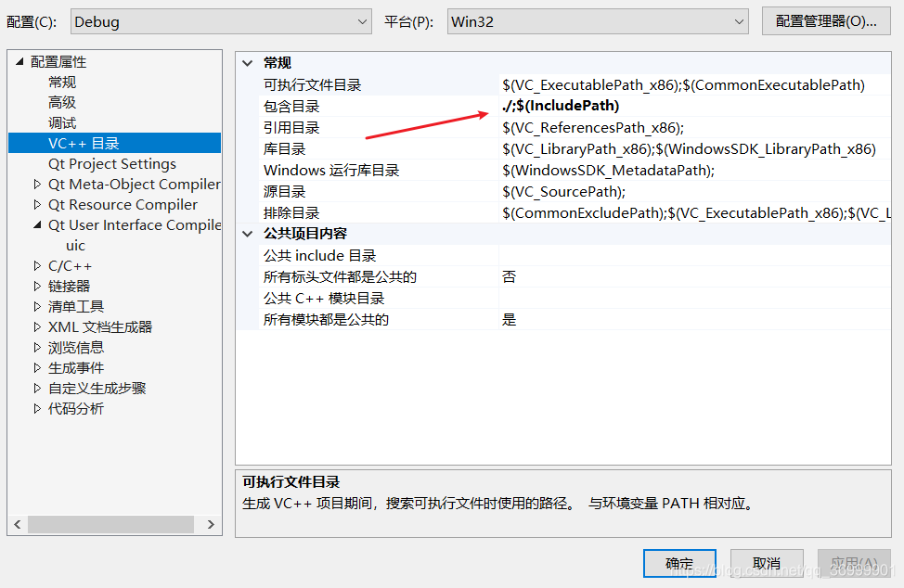Open the 配置(C) Debug dropdown

[x=221, y=22]
